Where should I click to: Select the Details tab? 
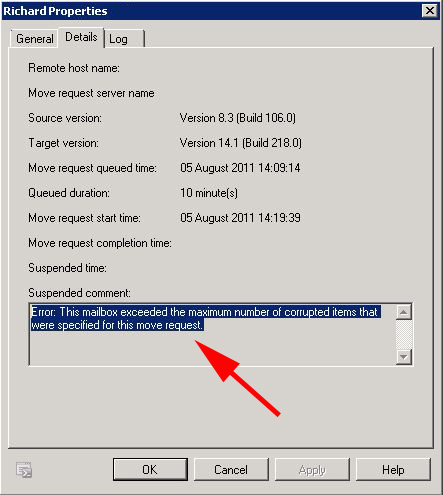(x=81, y=37)
